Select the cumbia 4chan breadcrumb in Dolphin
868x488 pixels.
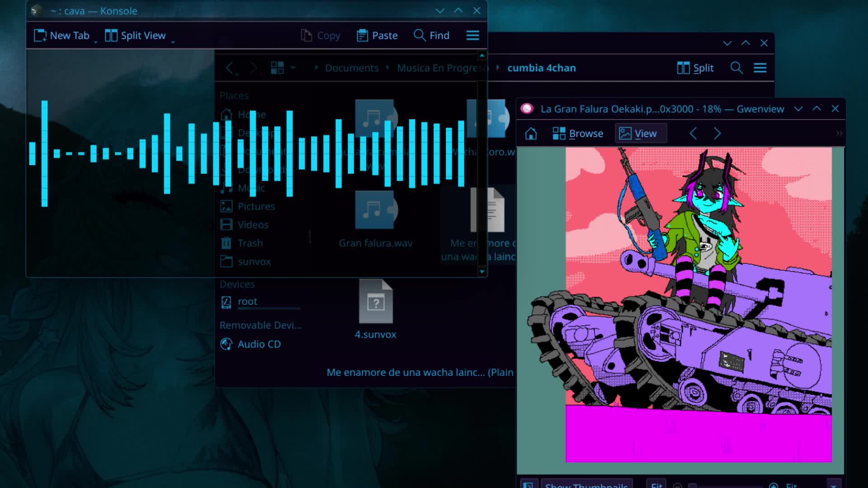tap(542, 68)
